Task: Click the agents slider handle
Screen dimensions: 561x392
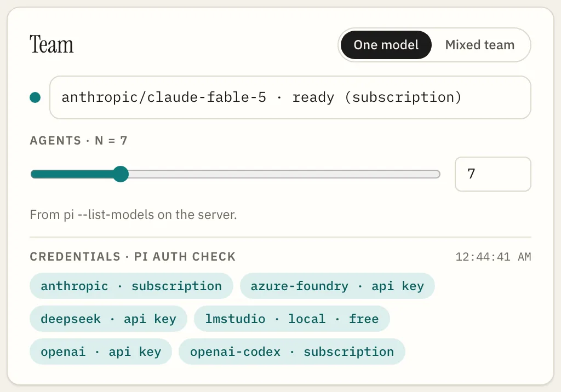Action: click(121, 174)
